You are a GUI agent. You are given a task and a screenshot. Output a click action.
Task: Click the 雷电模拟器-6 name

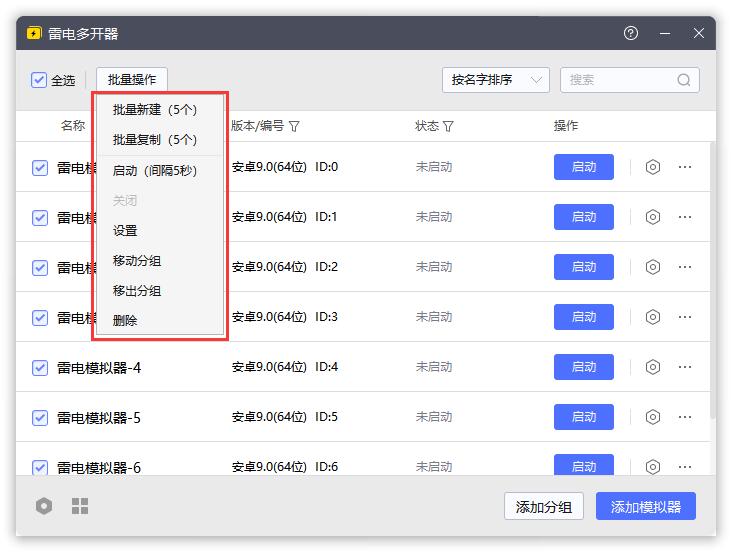coord(100,470)
